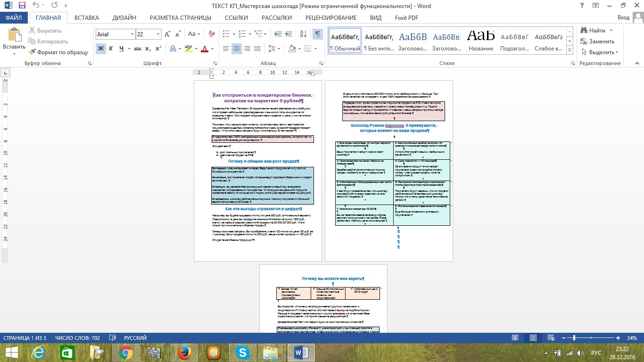Justify the paragraph text

pyautogui.click(x=258, y=49)
